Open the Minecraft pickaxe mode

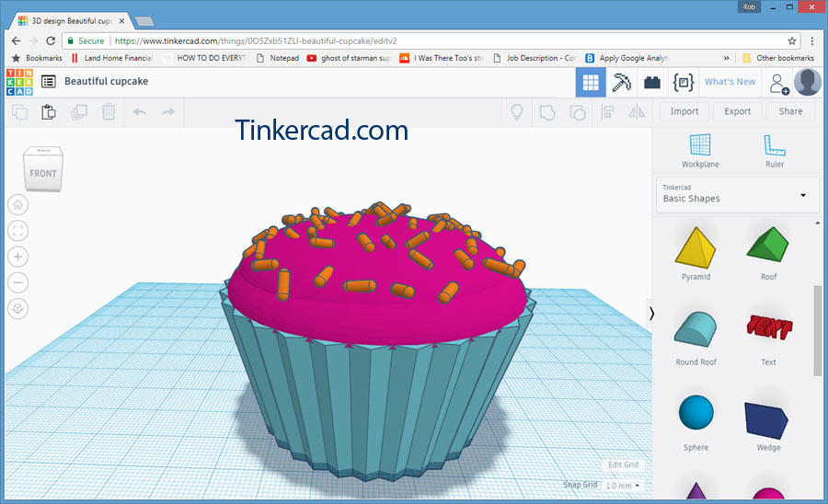coord(622,82)
